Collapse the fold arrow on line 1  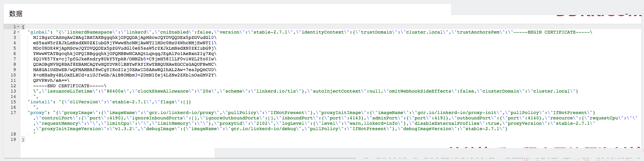pos(18,27)
